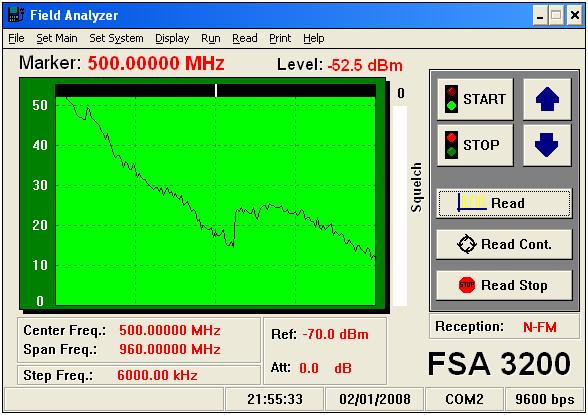The image size is (588, 415).
Task: Click the Read Cont. circular arrows button
Action: [x=504, y=244]
